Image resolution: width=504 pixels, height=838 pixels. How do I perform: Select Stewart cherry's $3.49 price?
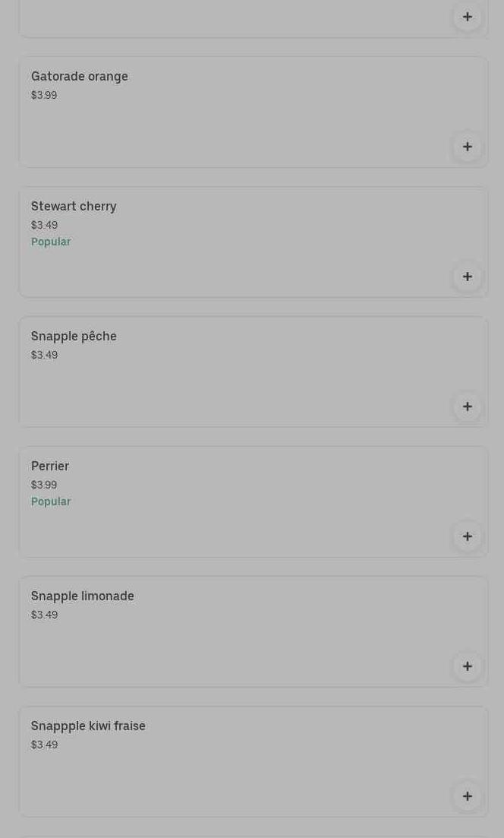point(44,225)
